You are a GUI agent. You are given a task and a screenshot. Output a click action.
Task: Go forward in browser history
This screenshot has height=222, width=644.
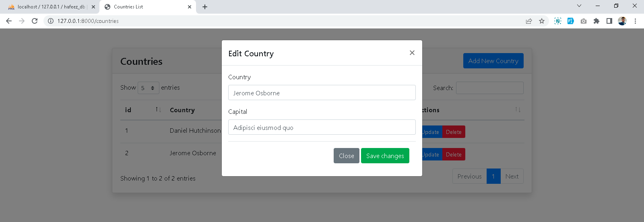click(x=22, y=21)
